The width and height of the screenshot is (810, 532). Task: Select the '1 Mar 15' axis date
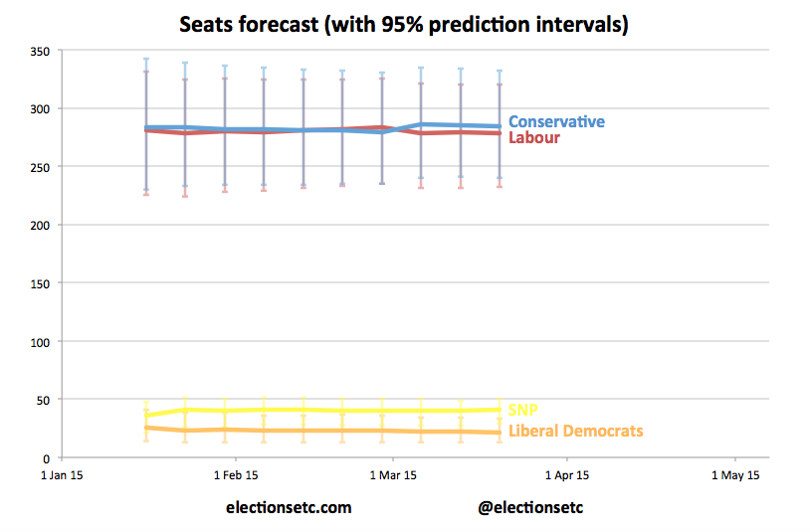pyautogui.click(x=393, y=475)
